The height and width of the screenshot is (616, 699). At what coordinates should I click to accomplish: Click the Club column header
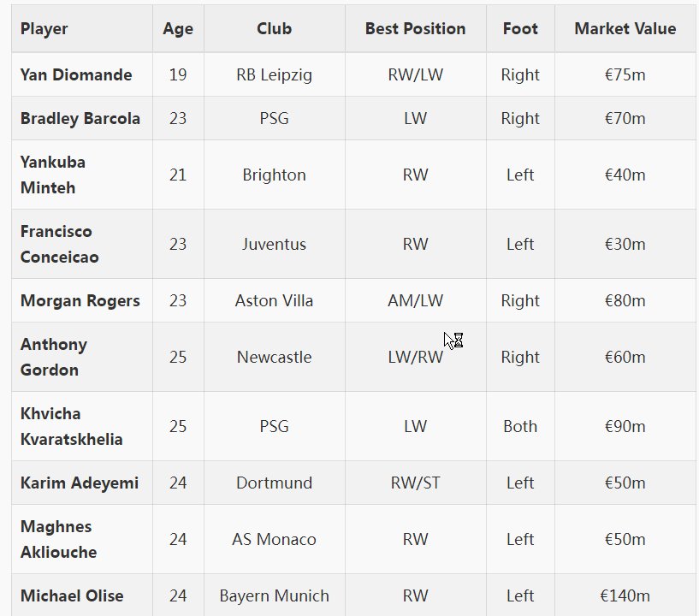[274, 28]
